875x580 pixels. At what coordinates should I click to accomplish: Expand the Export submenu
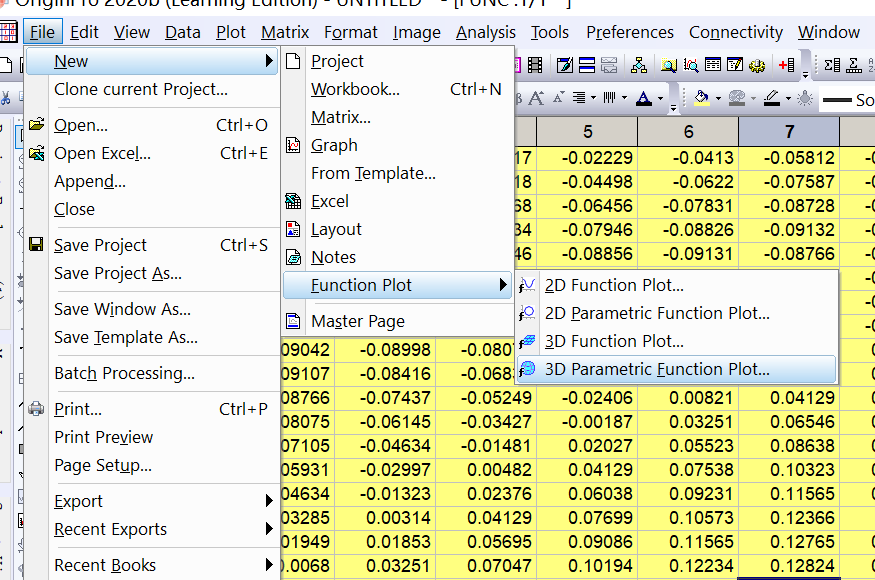[78, 501]
